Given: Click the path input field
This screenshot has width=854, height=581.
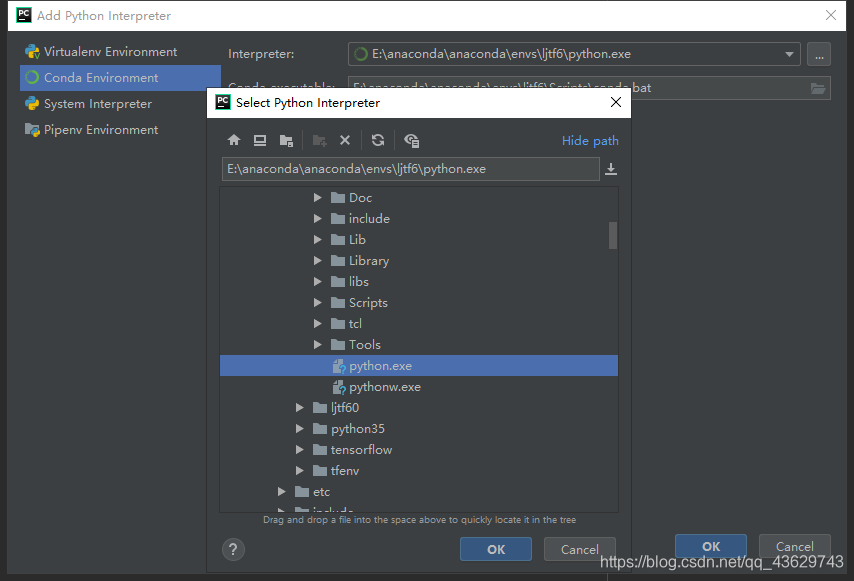Looking at the screenshot, I should pos(411,169).
